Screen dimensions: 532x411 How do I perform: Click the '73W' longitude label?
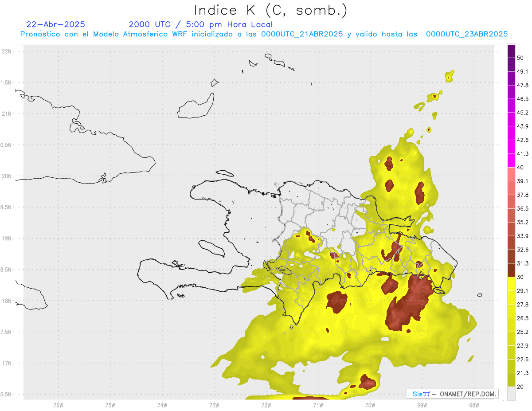tap(214, 405)
